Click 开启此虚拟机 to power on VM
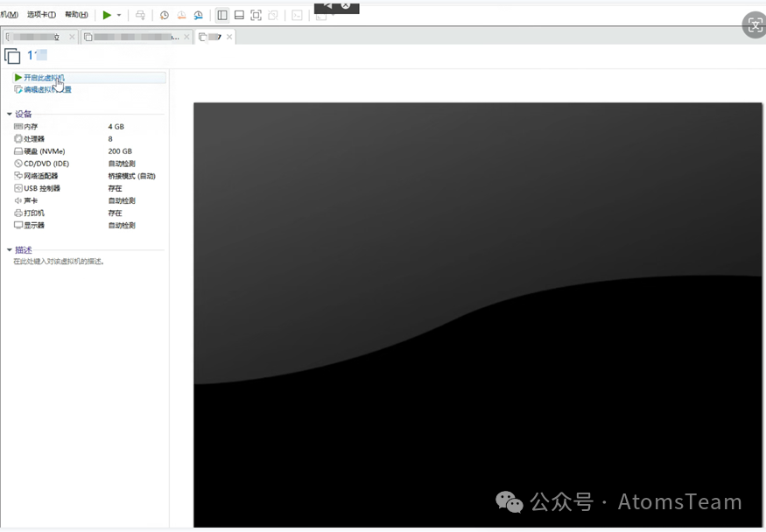The width and height of the screenshot is (766, 532). tap(44, 78)
